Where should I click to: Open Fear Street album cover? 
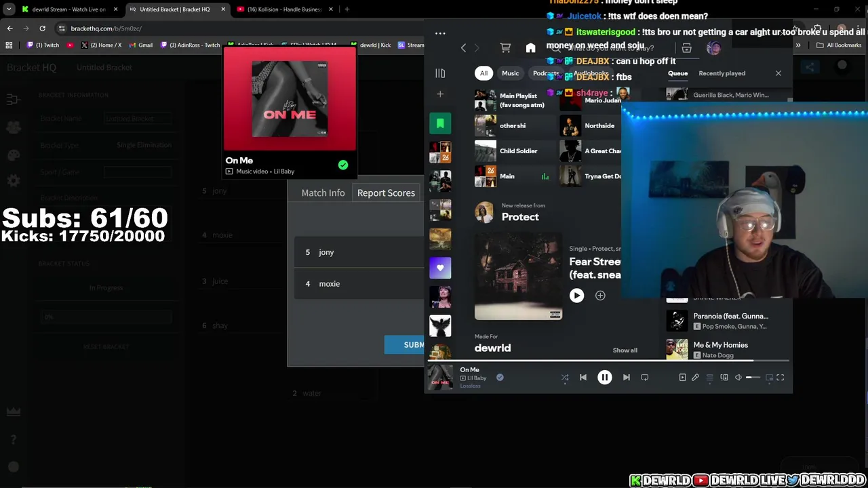point(518,277)
